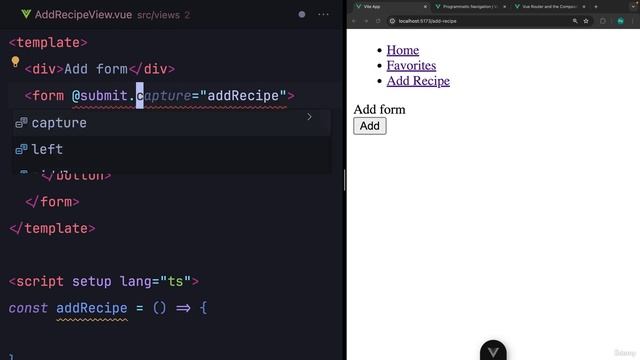Open the browser three-dot menu
The width and height of the screenshot is (640, 360).
coord(633,21)
